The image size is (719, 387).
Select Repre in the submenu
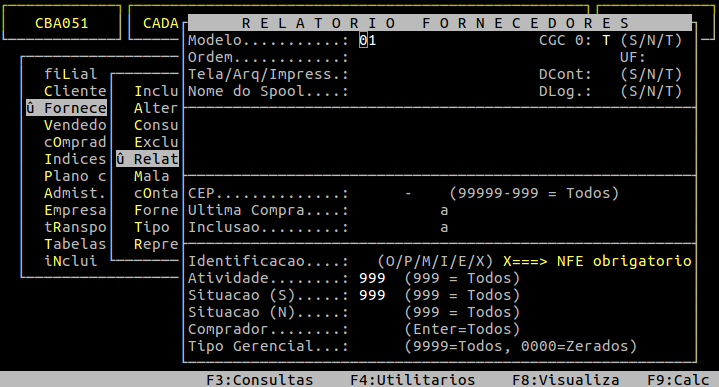tap(156, 243)
